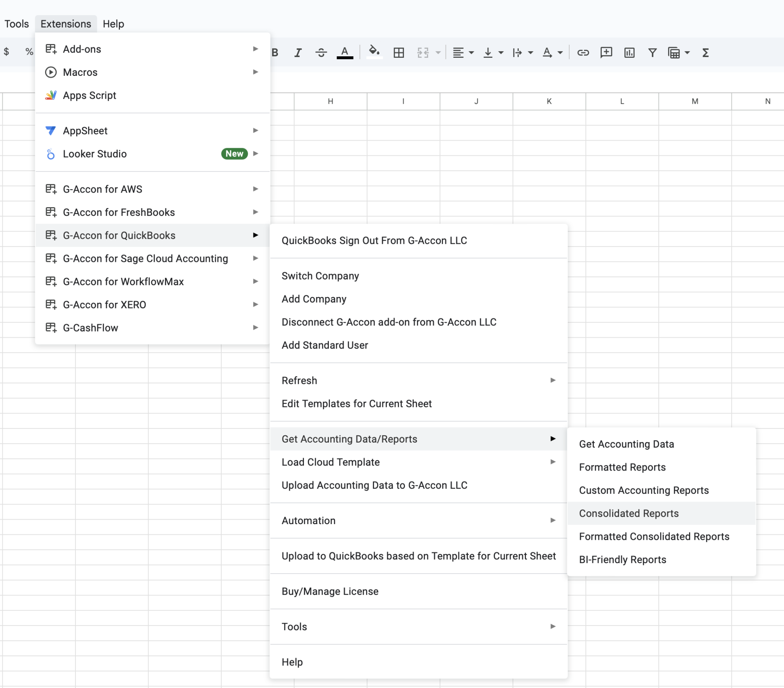Screen dimensions: 784x688
Task: Choose Switch Company
Action: click(418, 276)
